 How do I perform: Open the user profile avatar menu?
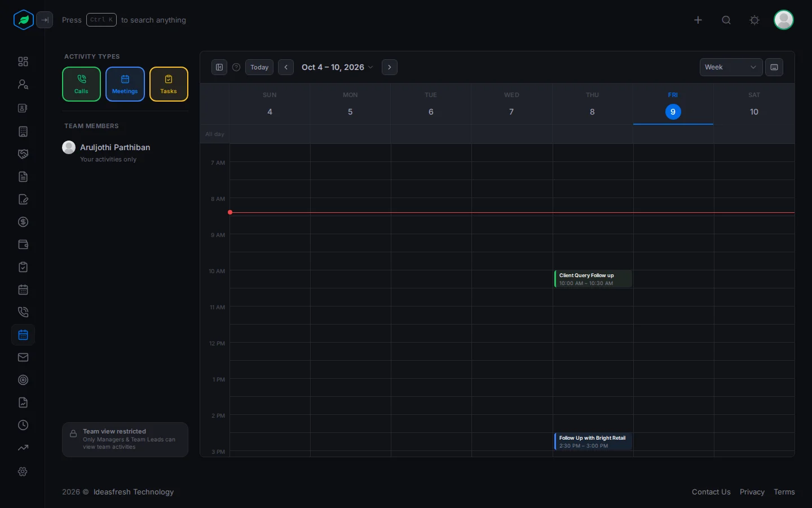pyautogui.click(x=784, y=20)
